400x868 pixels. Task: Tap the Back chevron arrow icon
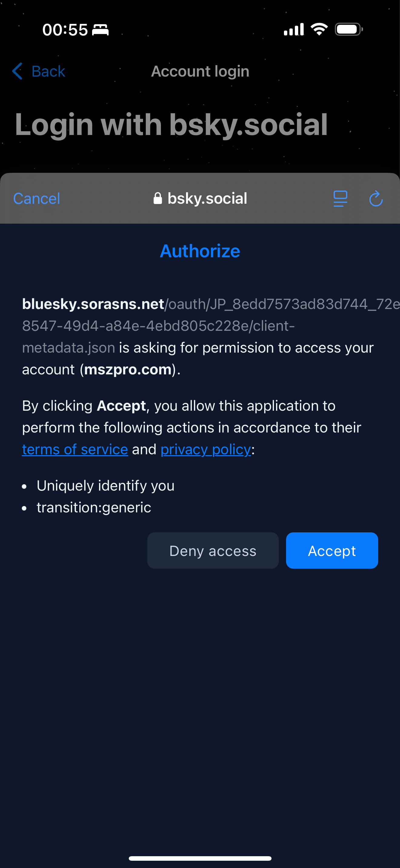tap(17, 71)
